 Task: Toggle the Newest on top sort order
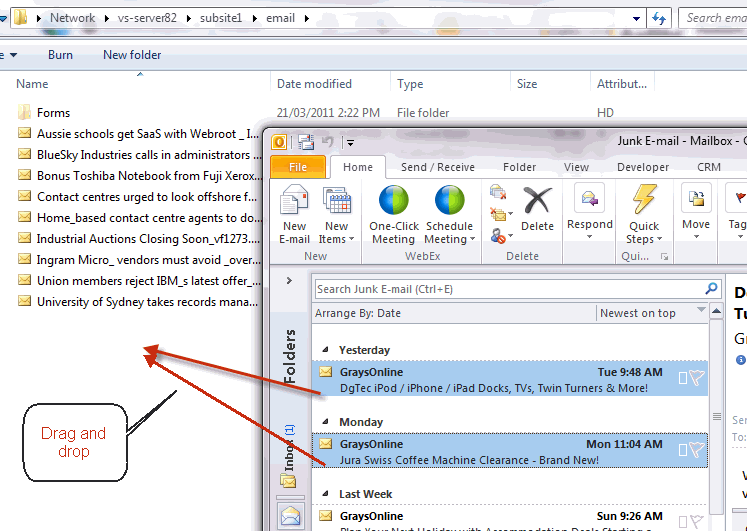point(638,313)
